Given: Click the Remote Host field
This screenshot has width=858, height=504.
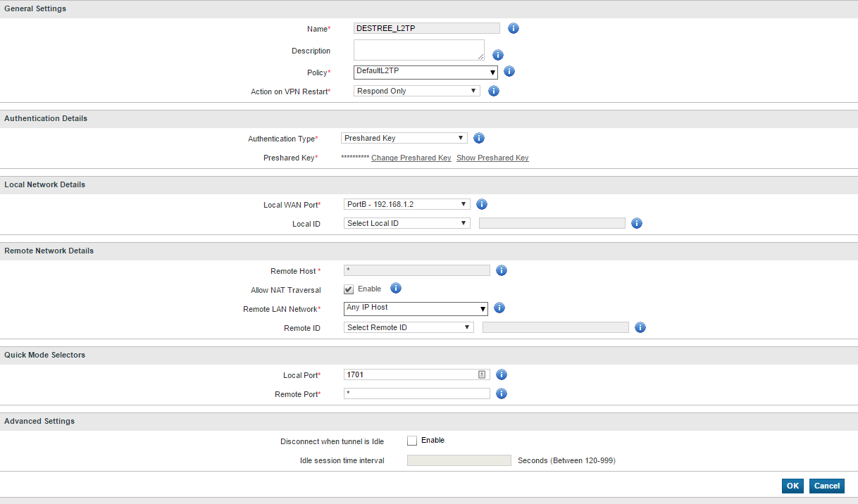Looking at the screenshot, I should click(x=417, y=270).
